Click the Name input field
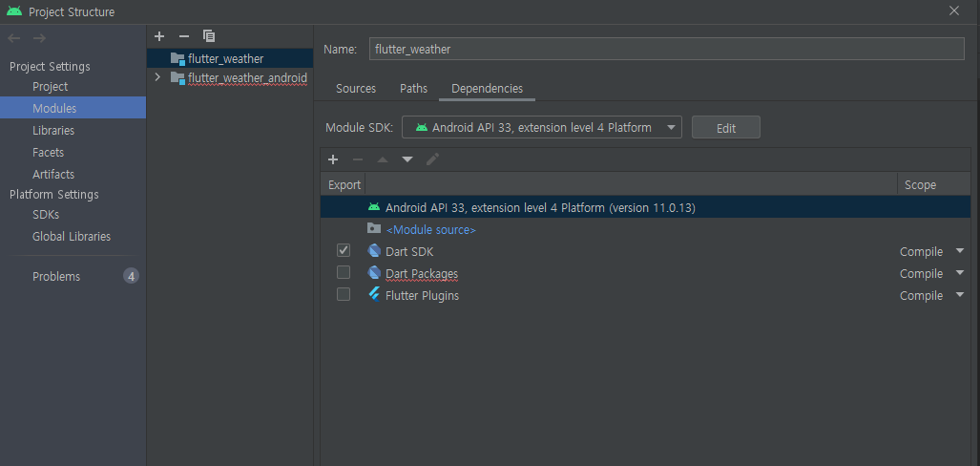The image size is (980, 466). click(x=666, y=49)
